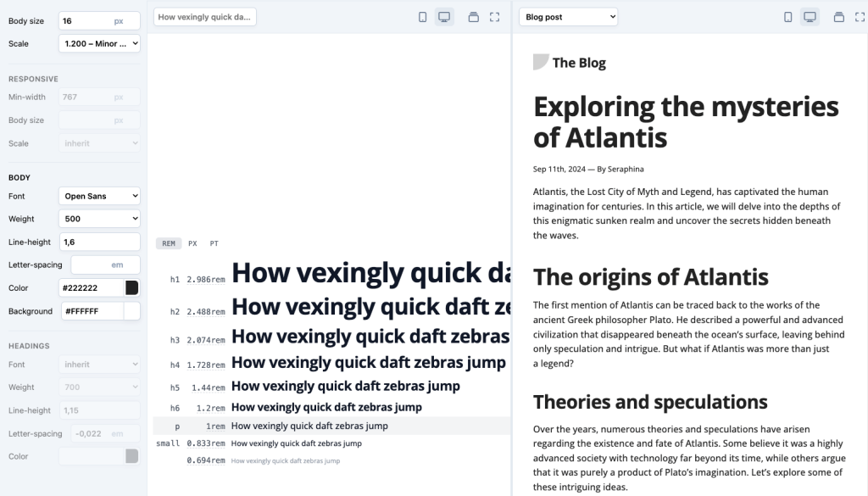868x496 pixels.
Task: Click the Headings color swatch
Action: click(131, 456)
